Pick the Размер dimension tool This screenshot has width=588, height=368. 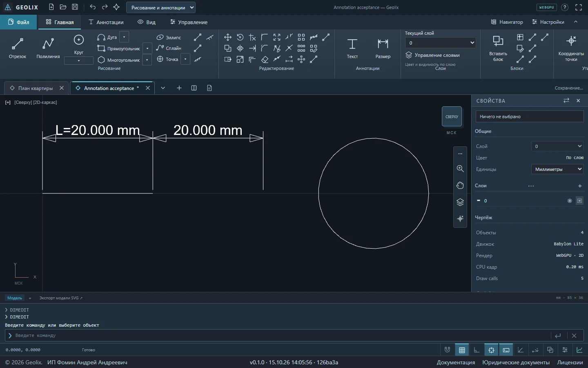383,48
